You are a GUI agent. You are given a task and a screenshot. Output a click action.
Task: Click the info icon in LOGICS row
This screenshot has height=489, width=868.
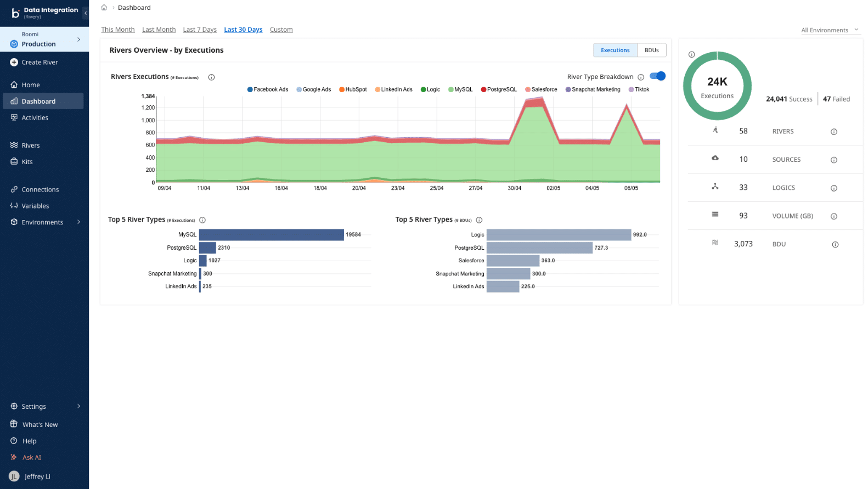pyautogui.click(x=834, y=188)
